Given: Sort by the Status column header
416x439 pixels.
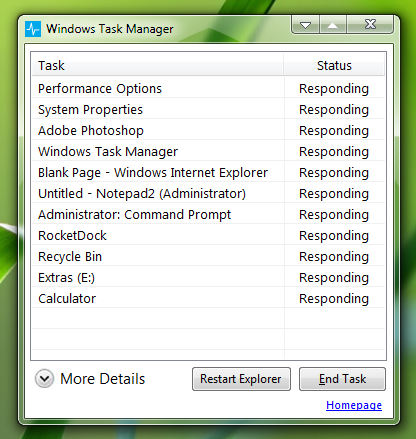Looking at the screenshot, I should pos(334,65).
